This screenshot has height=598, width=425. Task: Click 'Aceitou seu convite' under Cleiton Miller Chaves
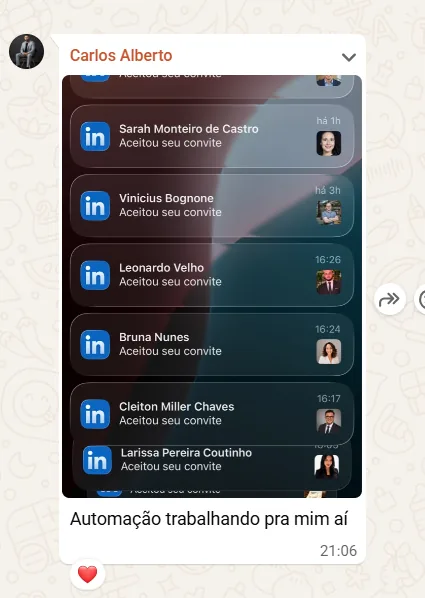(170, 421)
